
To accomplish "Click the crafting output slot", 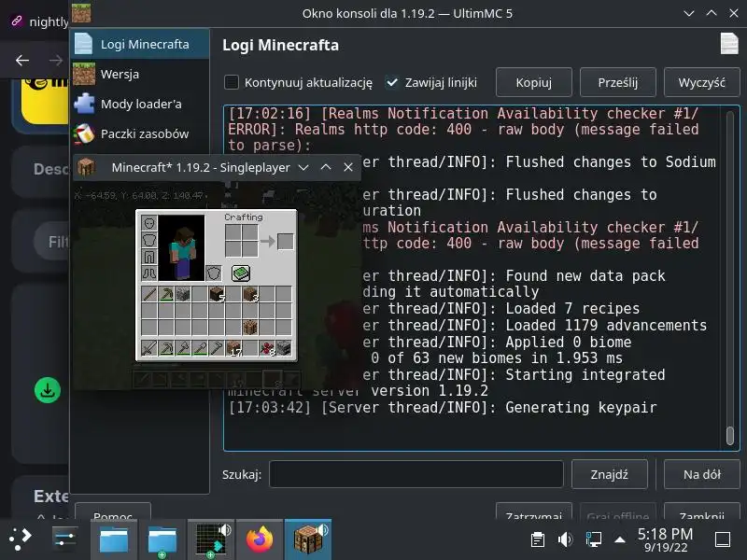I will pos(286,241).
